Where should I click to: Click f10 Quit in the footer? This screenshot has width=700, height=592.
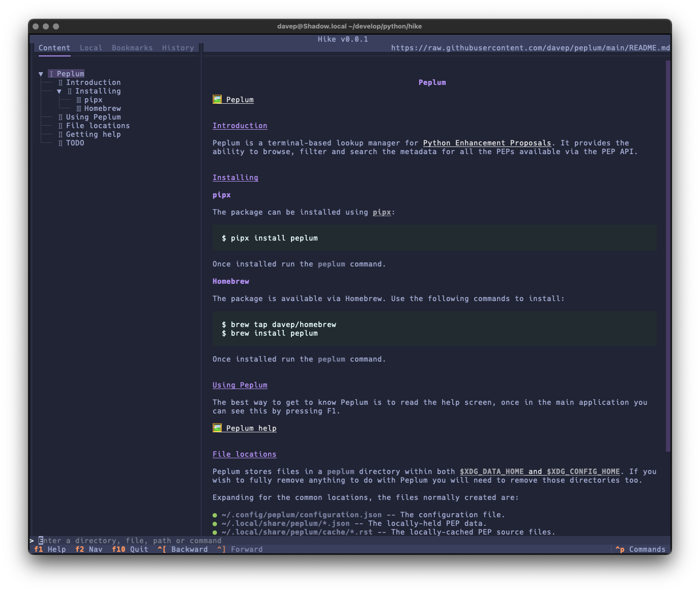[130, 549]
